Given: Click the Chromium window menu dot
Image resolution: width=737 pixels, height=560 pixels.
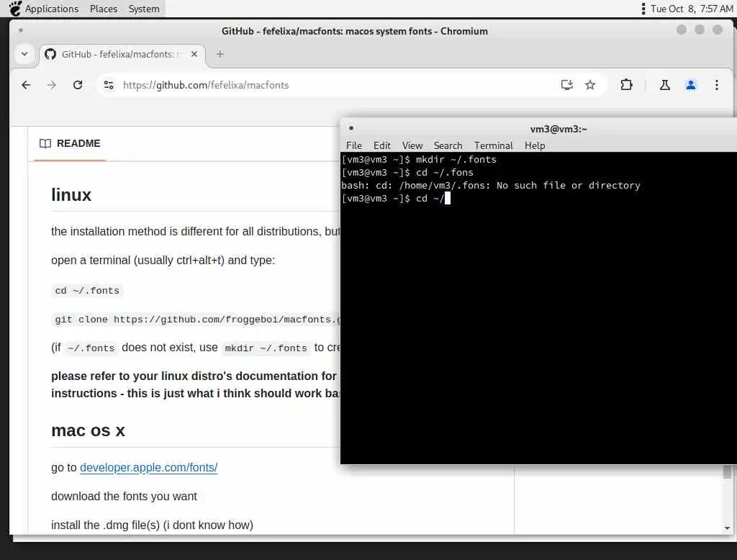Looking at the screenshot, I should click(x=21, y=30).
